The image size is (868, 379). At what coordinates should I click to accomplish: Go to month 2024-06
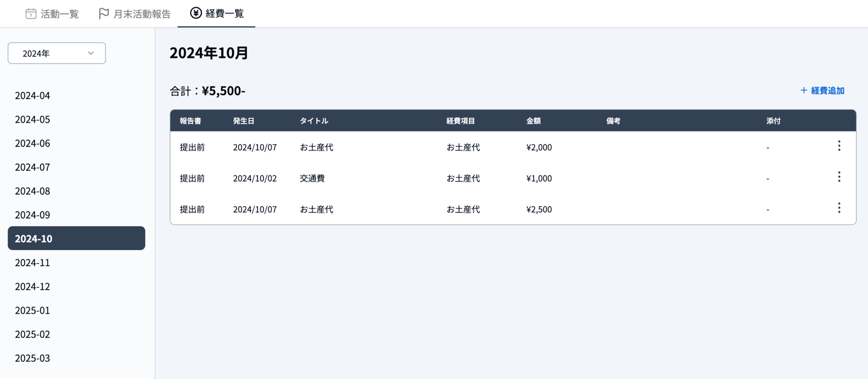[32, 143]
